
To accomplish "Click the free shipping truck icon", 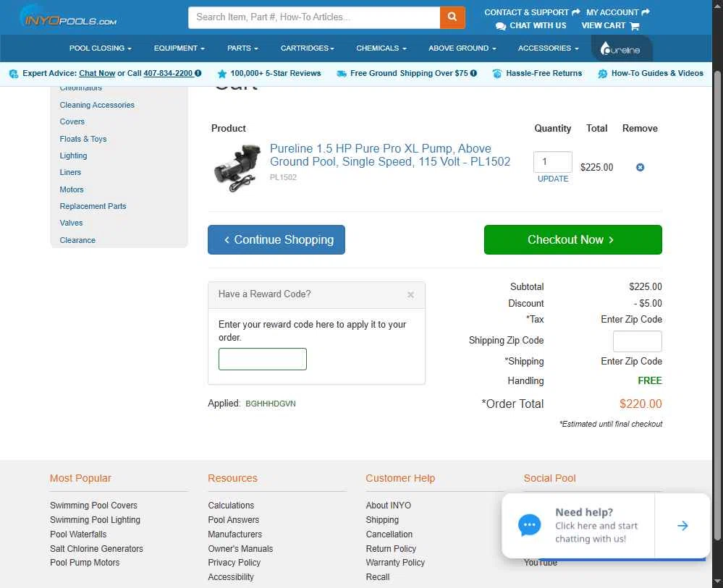I will [x=341, y=73].
